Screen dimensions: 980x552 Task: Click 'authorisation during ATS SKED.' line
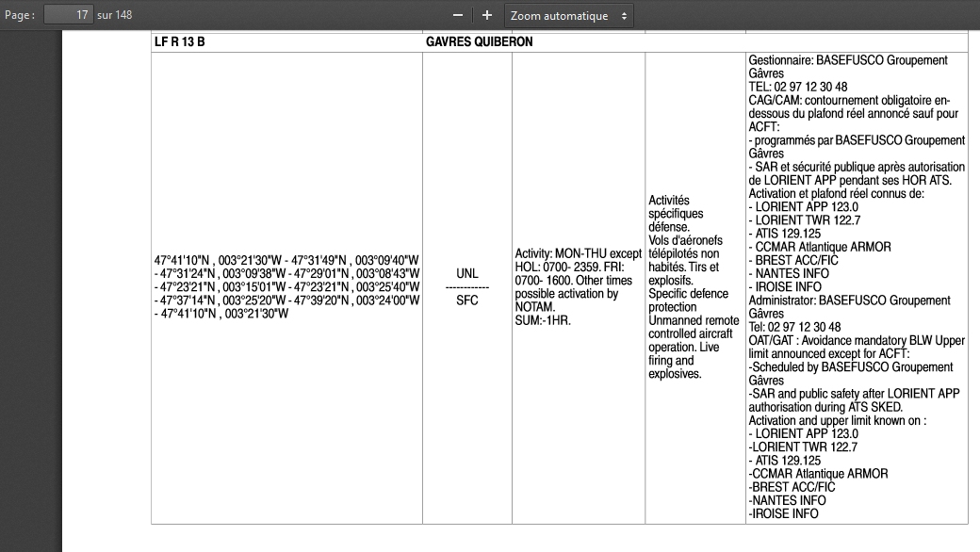(825, 407)
